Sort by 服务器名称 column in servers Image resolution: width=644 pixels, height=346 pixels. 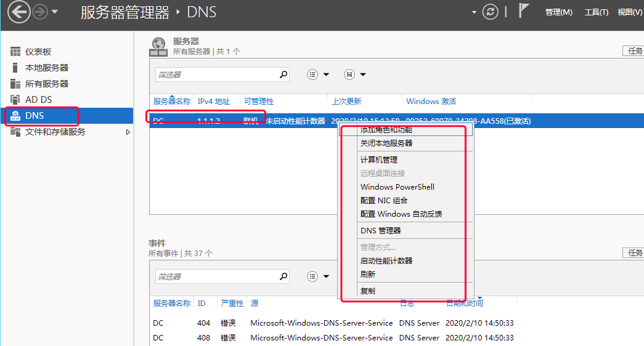click(x=172, y=102)
